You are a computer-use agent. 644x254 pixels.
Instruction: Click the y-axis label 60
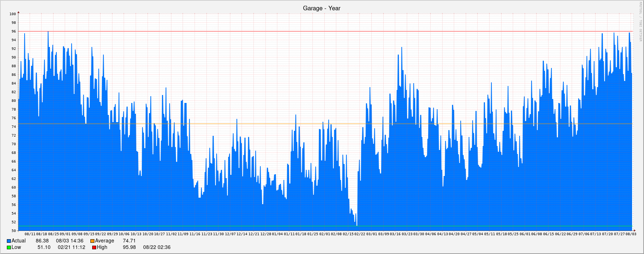point(14,188)
